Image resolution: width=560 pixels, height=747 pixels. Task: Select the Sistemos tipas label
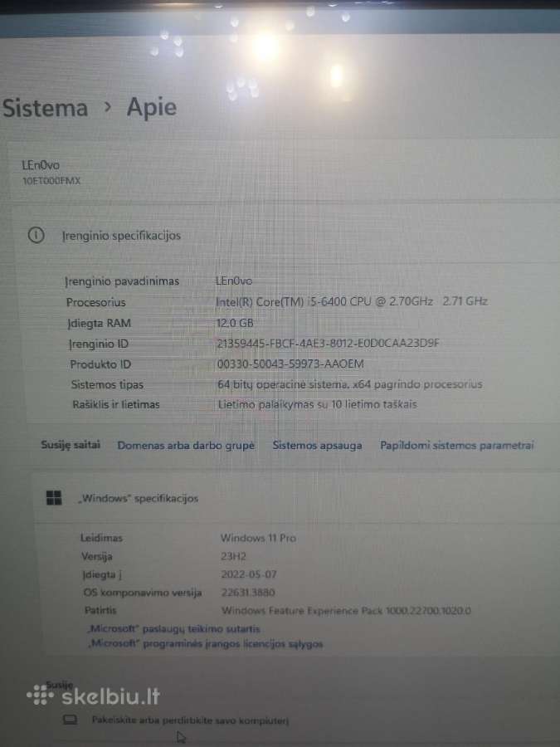tap(107, 384)
